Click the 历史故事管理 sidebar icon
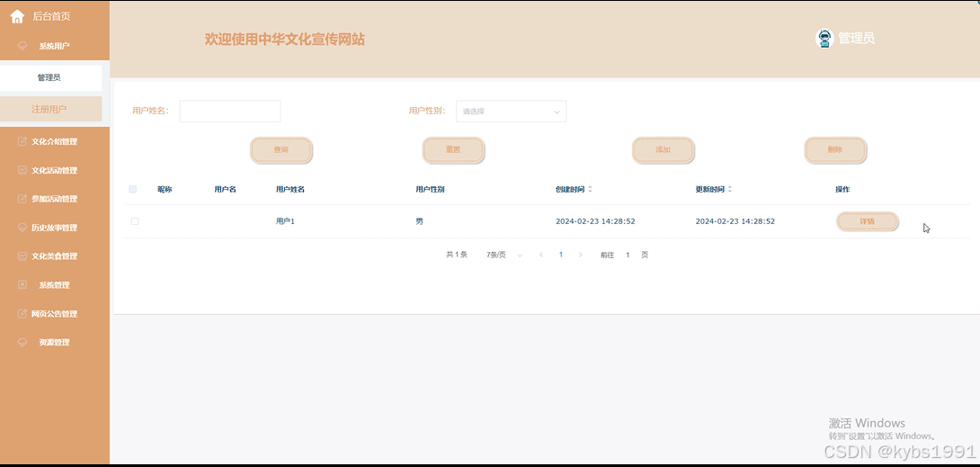This screenshot has width=980, height=467. pyautogui.click(x=22, y=228)
